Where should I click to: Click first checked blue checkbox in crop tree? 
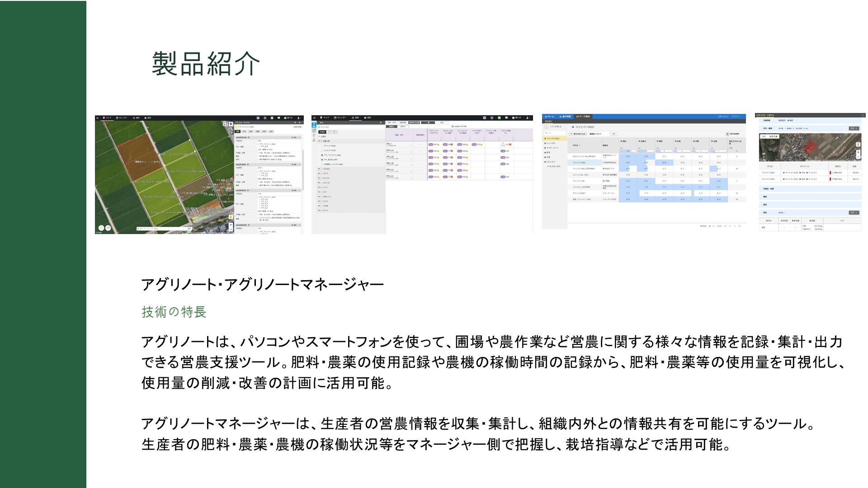(322, 155)
